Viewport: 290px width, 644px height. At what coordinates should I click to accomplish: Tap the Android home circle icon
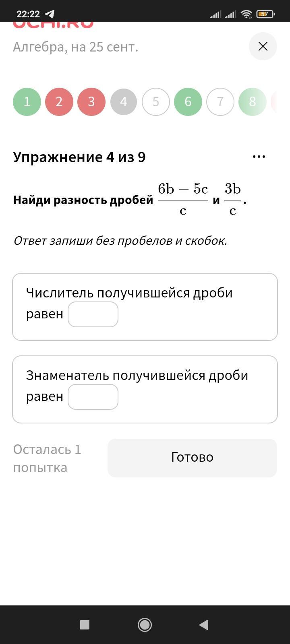(x=145, y=625)
